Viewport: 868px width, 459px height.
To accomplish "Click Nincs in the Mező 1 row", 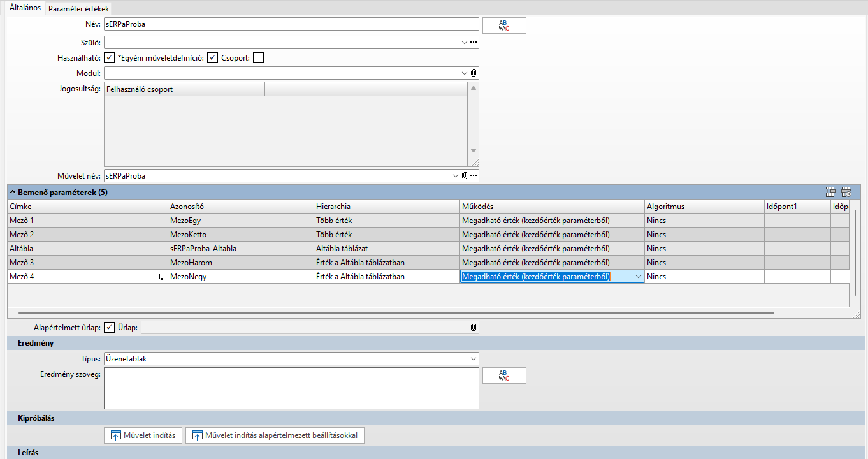I will click(704, 221).
